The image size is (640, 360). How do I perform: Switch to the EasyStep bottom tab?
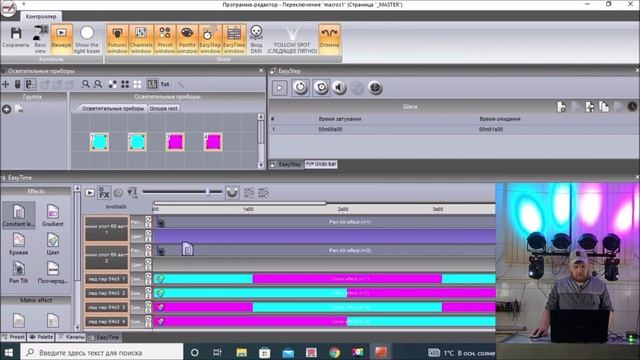pyautogui.click(x=287, y=164)
